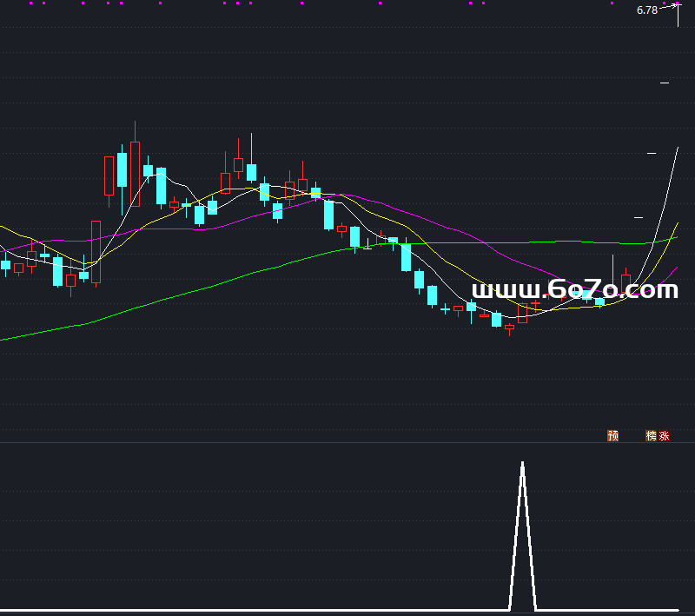The width and height of the screenshot is (695, 616).
Task: Click the orange 预 info badge
Action: click(612, 435)
